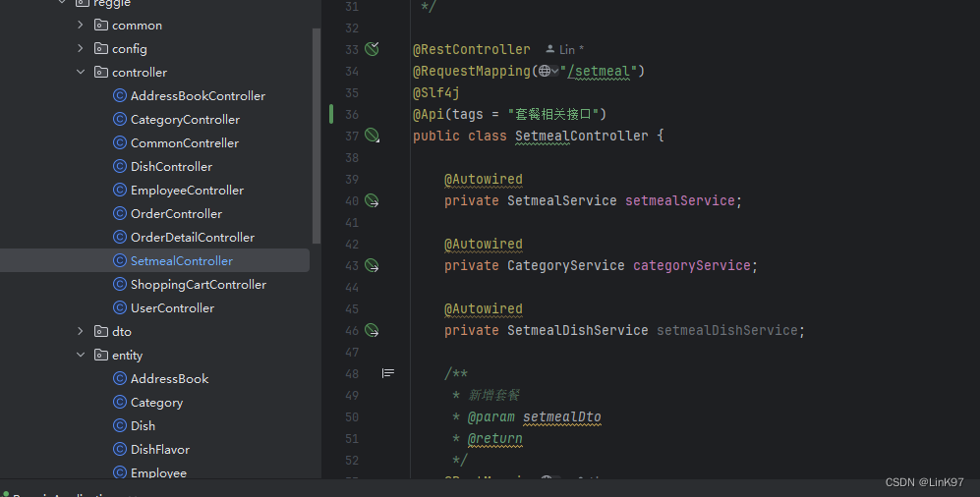Image resolution: width=980 pixels, height=497 pixels.
Task: Open the DishFlavor entity
Action: (x=160, y=450)
